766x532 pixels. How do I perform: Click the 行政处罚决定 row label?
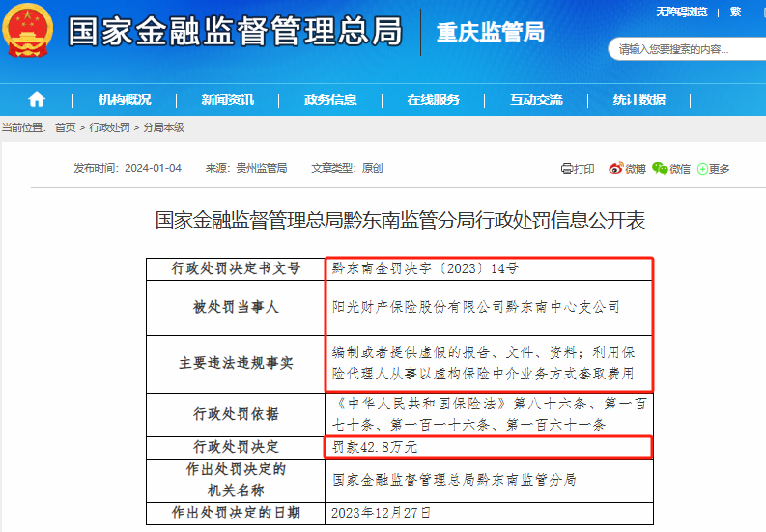pos(236,447)
